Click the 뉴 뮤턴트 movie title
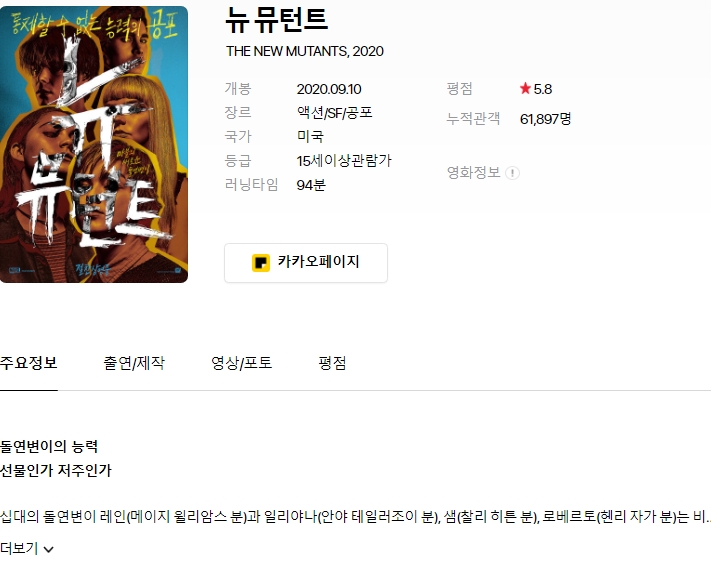711x571 pixels. [277, 20]
